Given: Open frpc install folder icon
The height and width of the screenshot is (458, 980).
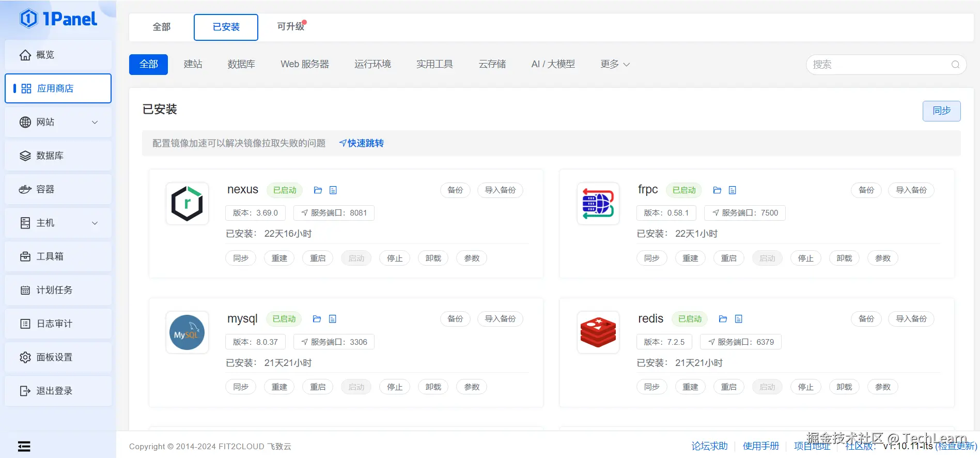Looking at the screenshot, I should 717,190.
